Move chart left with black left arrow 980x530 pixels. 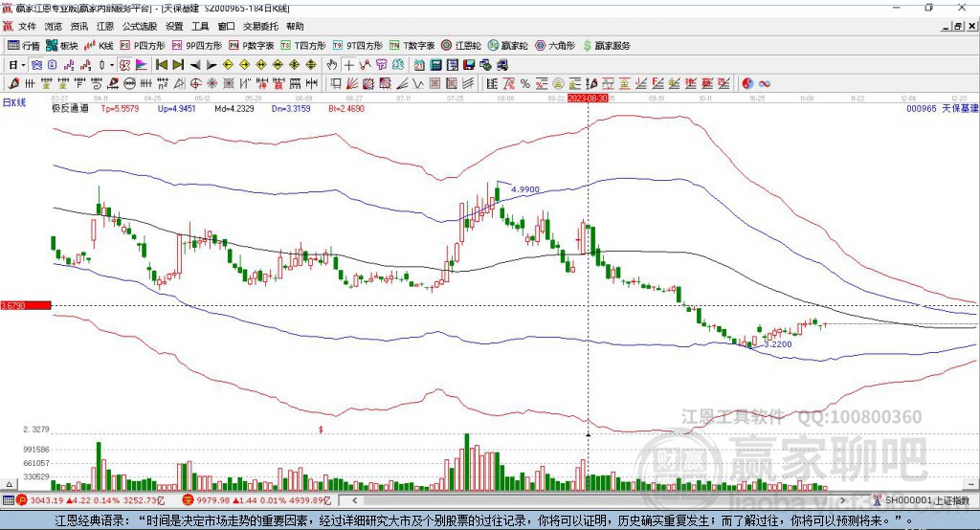[x=195, y=65]
